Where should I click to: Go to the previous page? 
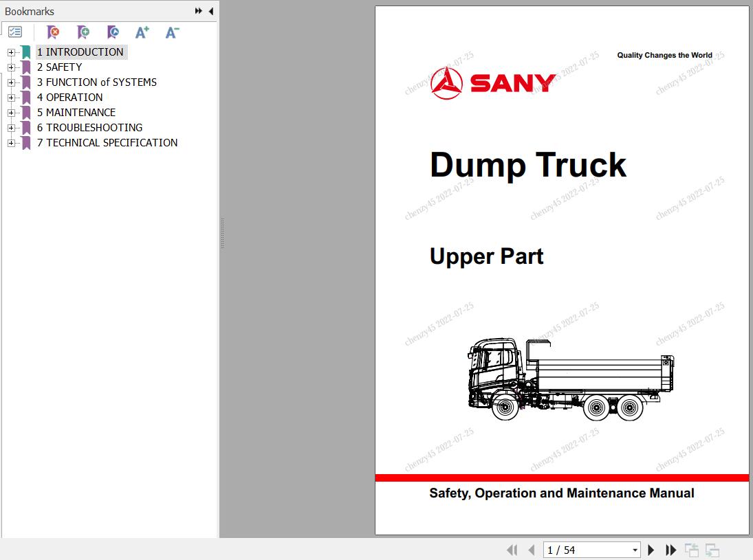click(531, 550)
